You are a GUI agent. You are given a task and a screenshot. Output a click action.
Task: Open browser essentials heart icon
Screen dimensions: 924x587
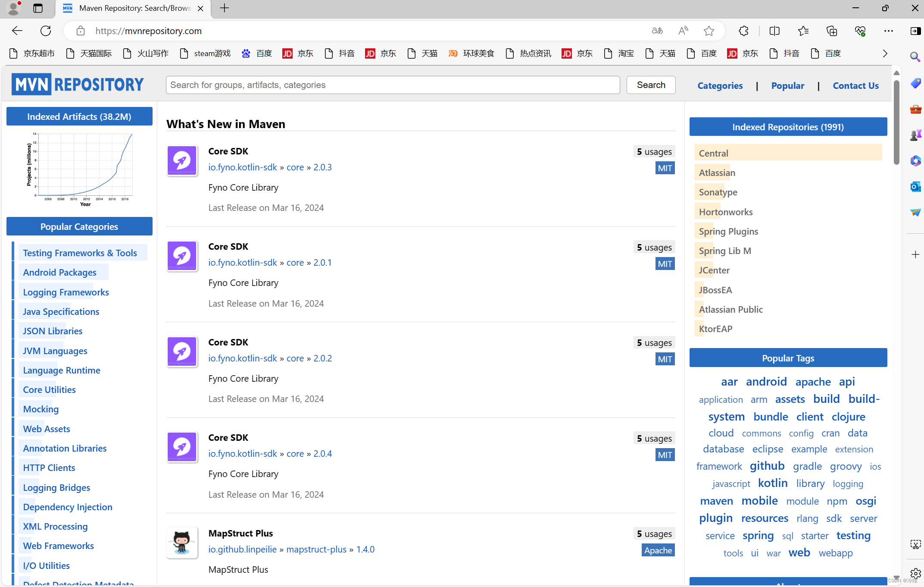(x=860, y=31)
